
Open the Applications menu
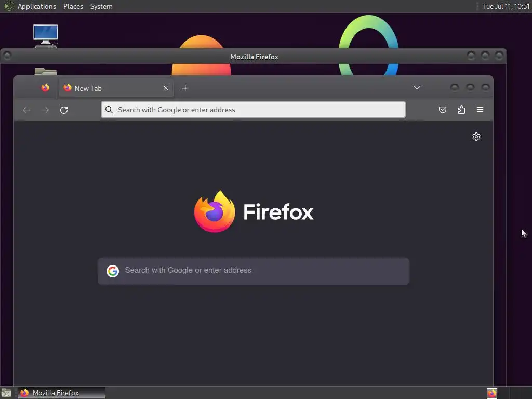pyautogui.click(x=37, y=6)
